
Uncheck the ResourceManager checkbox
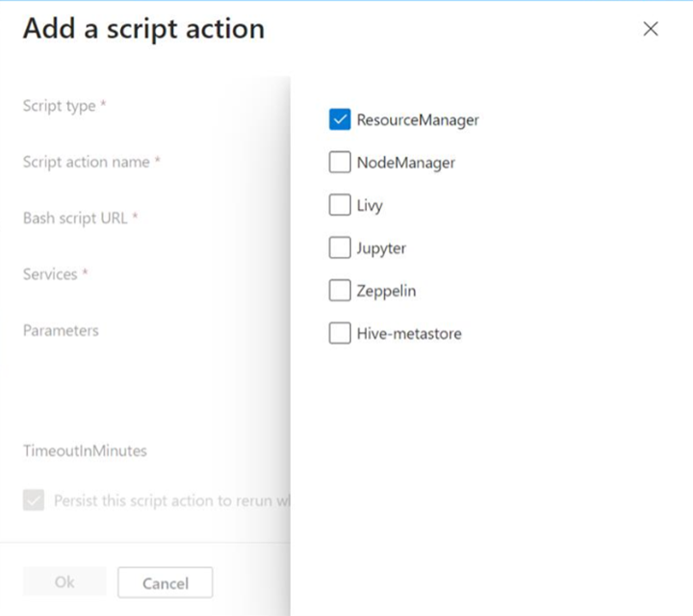(340, 120)
